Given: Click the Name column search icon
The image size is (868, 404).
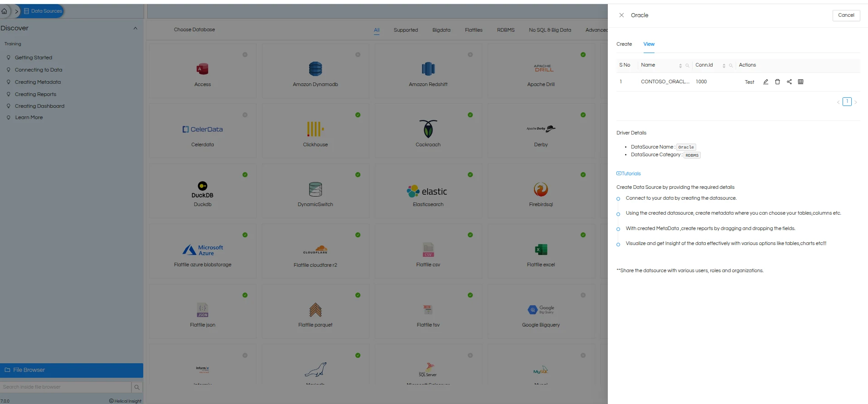Looking at the screenshot, I should pos(687,66).
